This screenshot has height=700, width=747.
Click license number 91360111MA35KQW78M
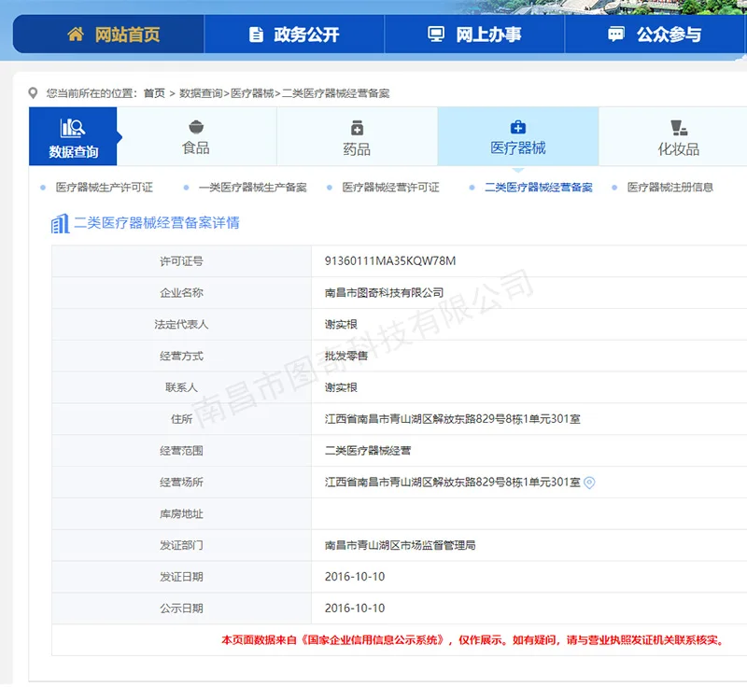(x=390, y=261)
